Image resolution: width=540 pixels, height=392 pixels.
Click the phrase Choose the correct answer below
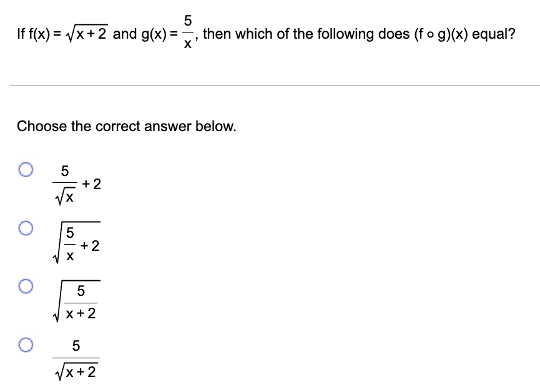[x=127, y=126]
